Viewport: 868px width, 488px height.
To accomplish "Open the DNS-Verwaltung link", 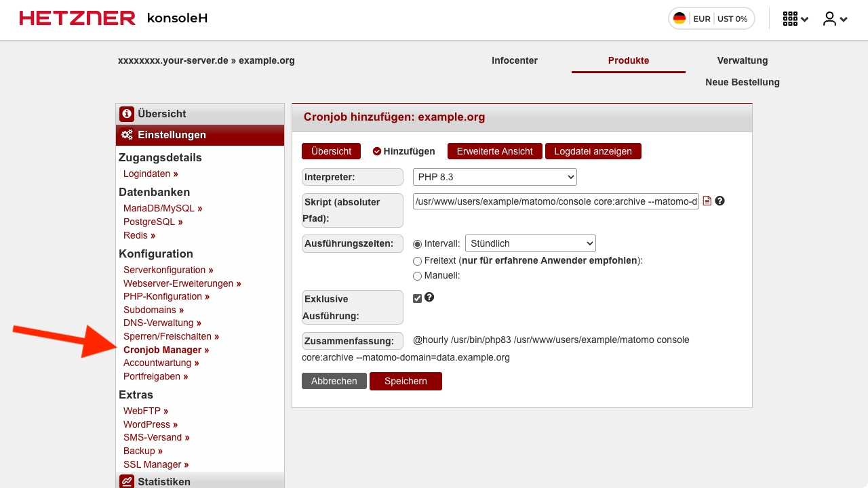I will click(x=162, y=323).
